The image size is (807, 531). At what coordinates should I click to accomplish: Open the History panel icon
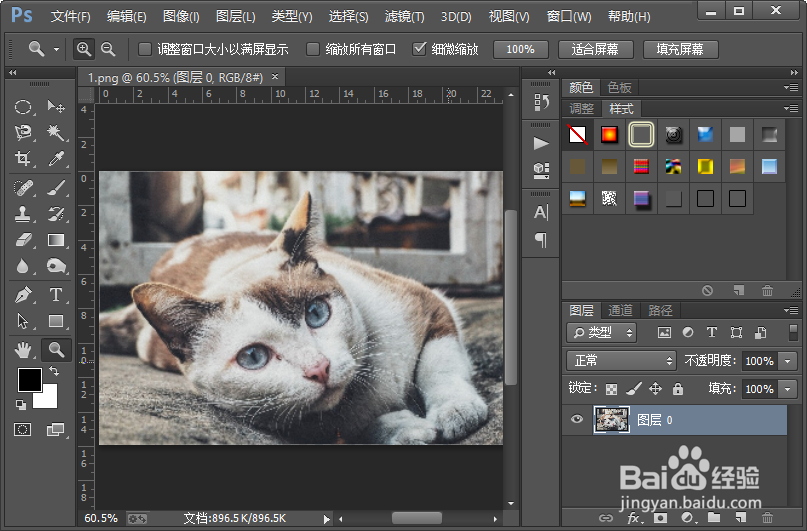point(541,102)
